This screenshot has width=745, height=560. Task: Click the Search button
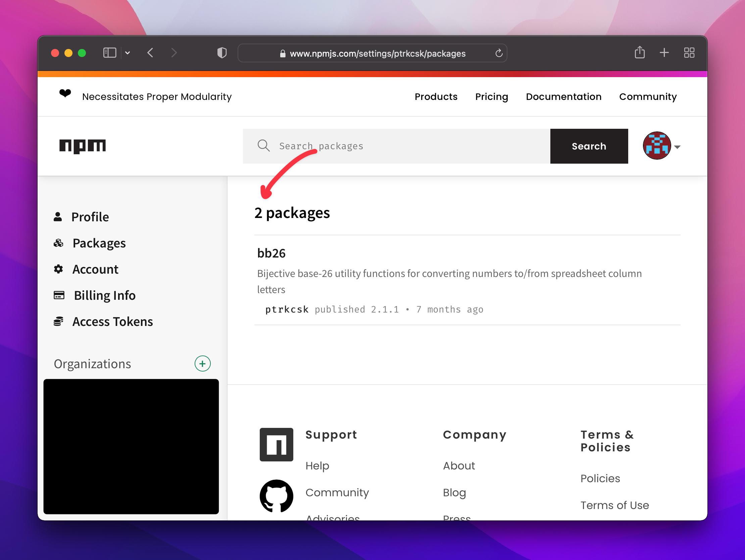589,146
